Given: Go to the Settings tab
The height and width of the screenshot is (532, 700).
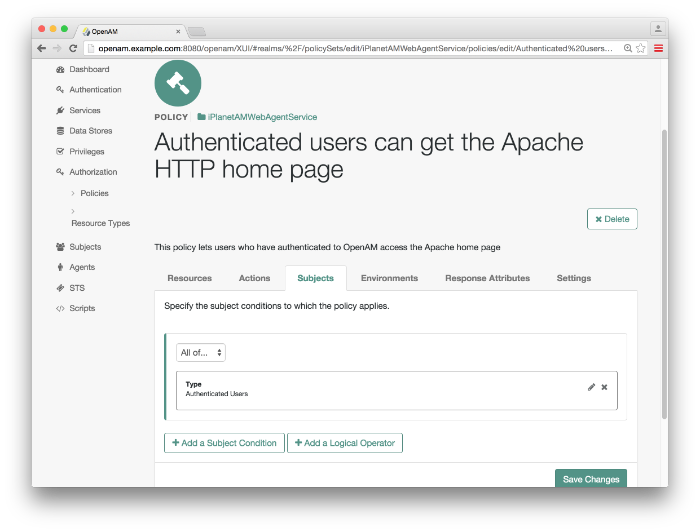Looking at the screenshot, I should (x=574, y=278).
